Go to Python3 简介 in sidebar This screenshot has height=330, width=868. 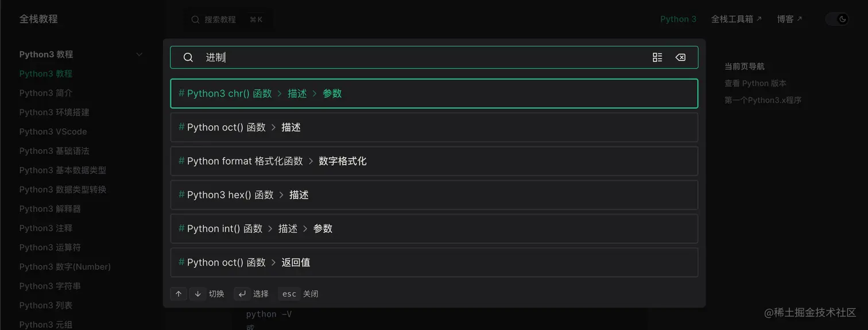pyautogui.click(x=46, y=93)
